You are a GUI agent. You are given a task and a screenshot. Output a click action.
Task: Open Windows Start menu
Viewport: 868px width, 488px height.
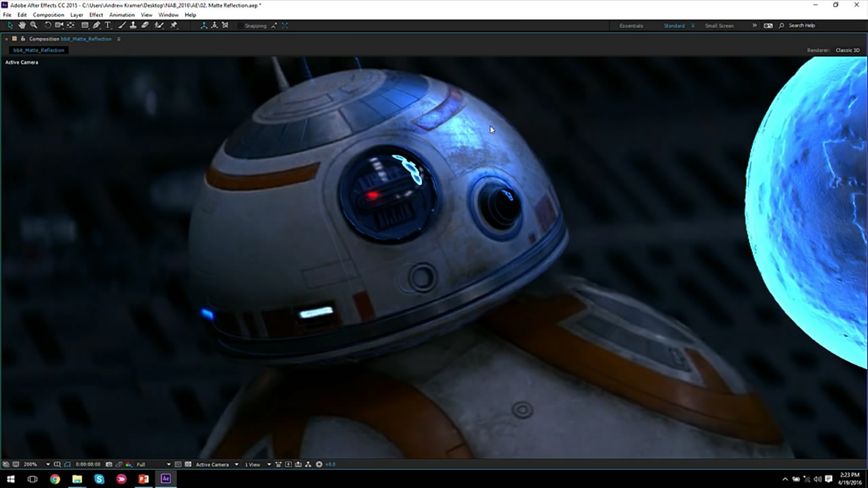pyautogui.click(x=10, y=479)
